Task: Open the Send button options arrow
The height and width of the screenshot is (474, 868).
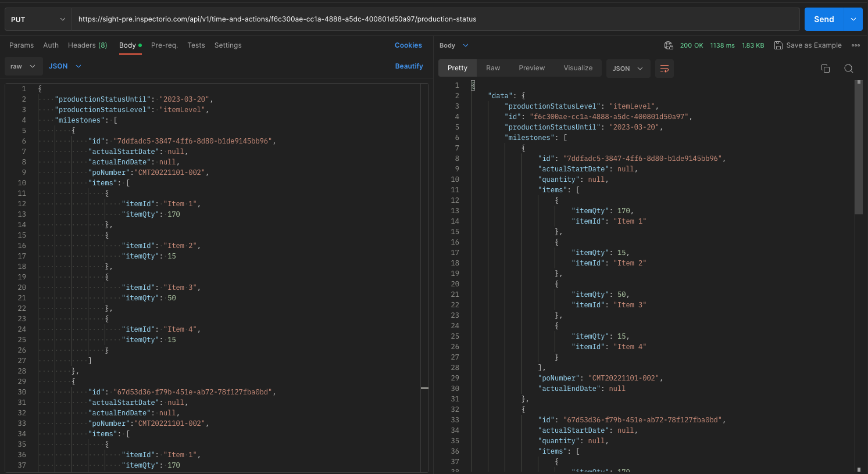Action: [x=853, y=19]
